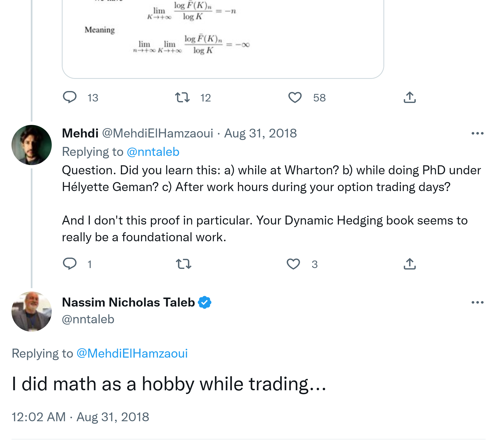Like the tweet with 58 likes
Viewport: 495px width, 448px height.
pos(295,97)
